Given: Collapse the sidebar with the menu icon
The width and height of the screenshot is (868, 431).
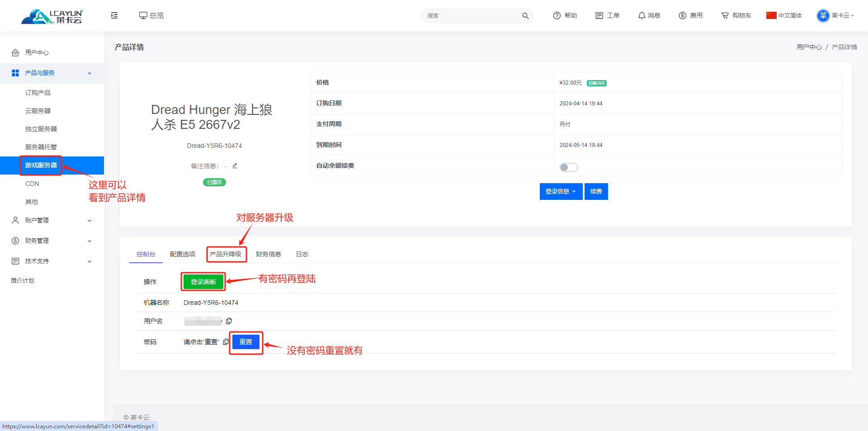Looking at the screenshot, I should [x=114, y=15].
